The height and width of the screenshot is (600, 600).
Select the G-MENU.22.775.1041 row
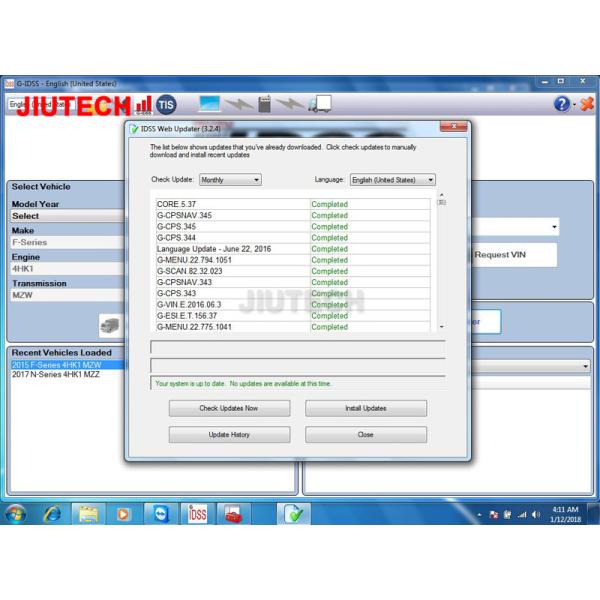(293, 327)
